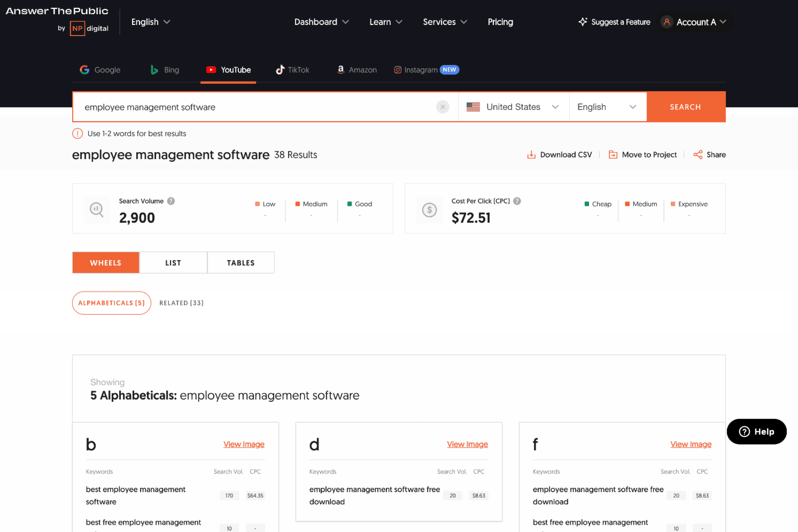Viewport: 798px width, 532px height.
Task: Select the Alphabeticals (5) filter pill
Action: pyautogui.click(x=111, y=303)
